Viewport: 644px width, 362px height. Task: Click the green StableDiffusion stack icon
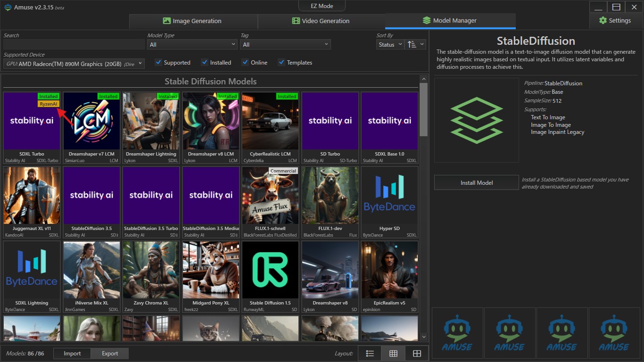pos(476,120)
